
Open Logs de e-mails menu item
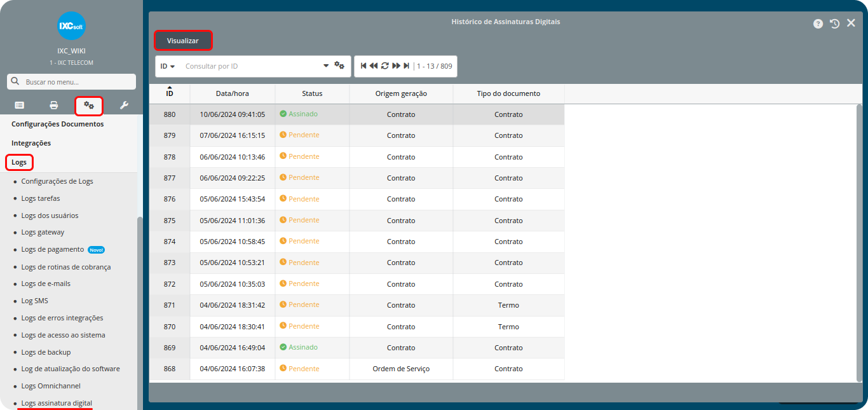pyautogui.click(x=46, y=284)
